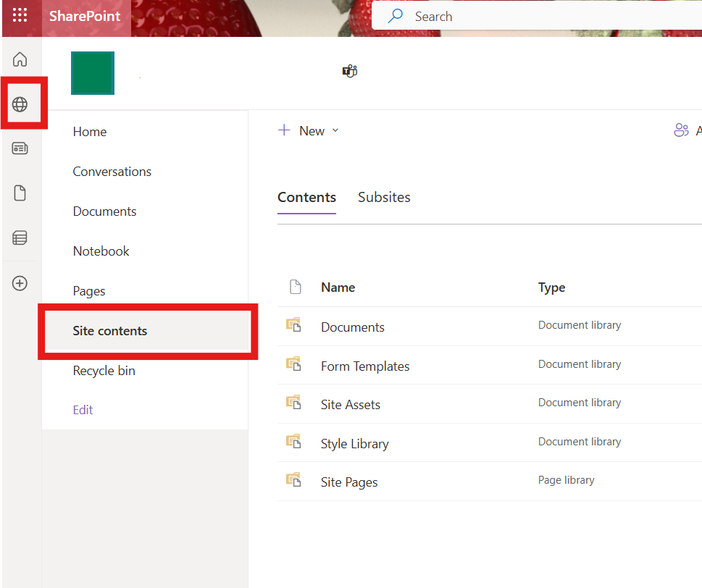The width and height of the screenshot is (702, 588).
Task: Expand the New dropdown menu
Action: 309,131
